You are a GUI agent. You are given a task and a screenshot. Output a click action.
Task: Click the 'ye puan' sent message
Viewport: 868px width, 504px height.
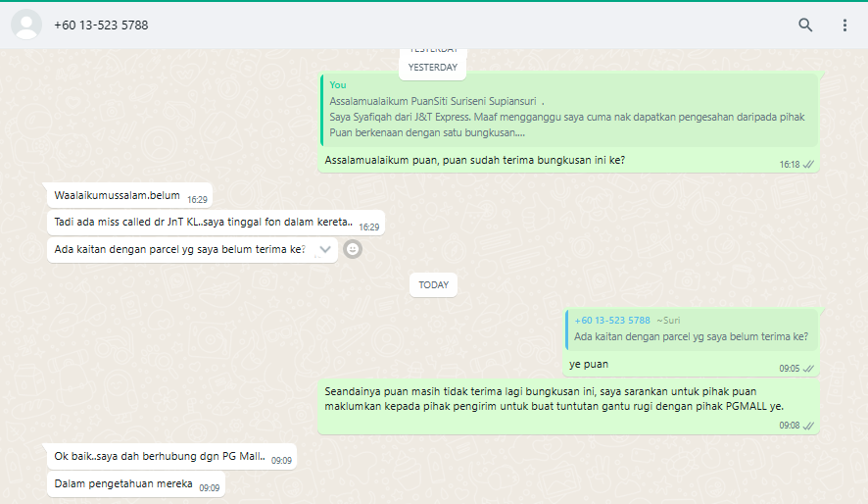(589, 364)
